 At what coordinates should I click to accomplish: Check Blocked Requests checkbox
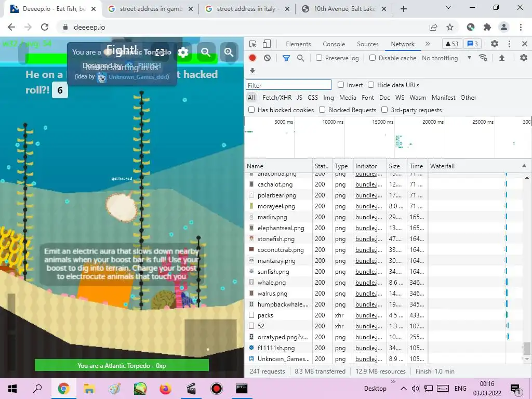(x=322, y=110)
